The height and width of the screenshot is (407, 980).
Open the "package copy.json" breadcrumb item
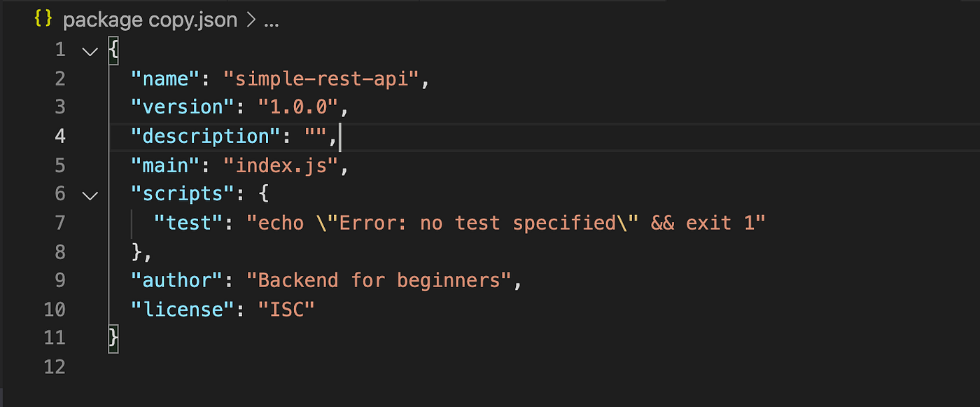[150, 20]
